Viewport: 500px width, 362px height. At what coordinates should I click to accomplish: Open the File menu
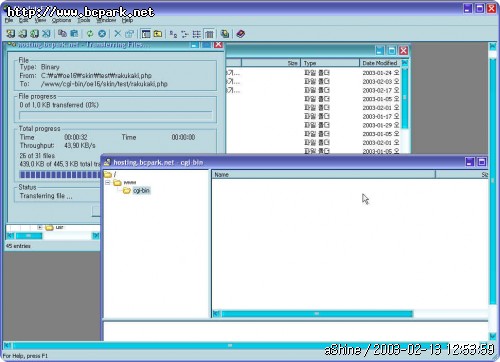[9, 20]
